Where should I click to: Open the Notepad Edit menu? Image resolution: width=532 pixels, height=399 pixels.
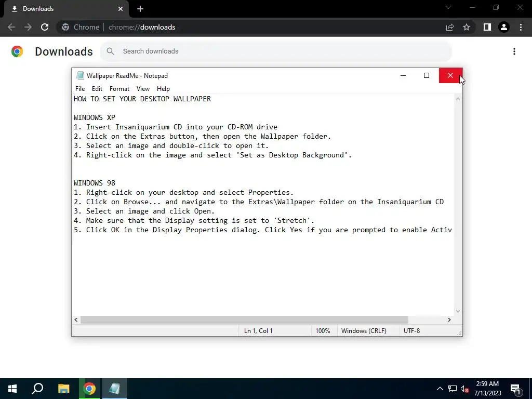coord(97,88)
